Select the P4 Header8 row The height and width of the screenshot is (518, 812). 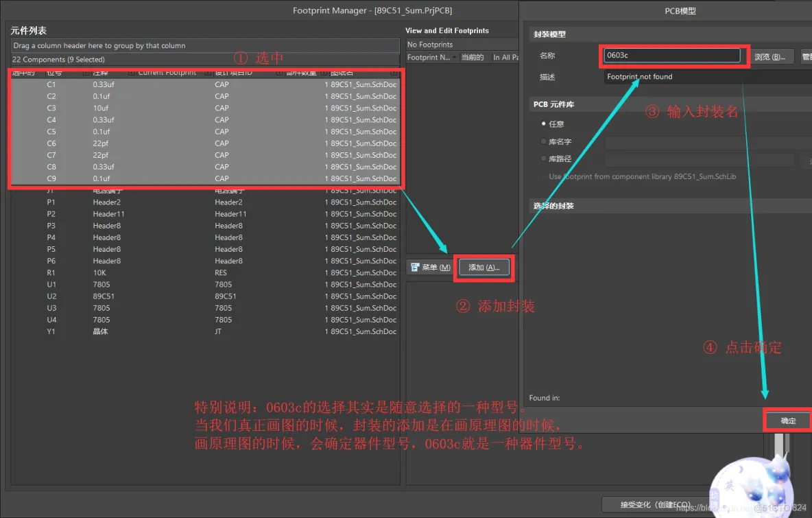[205, 237]
